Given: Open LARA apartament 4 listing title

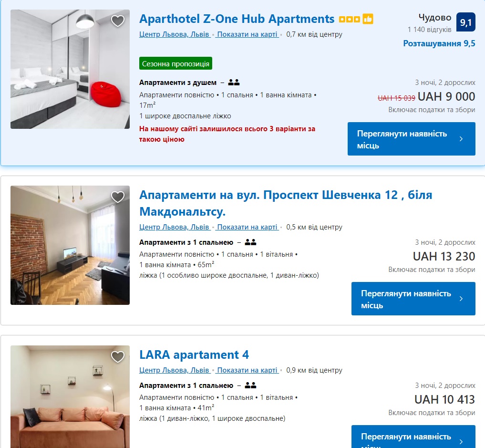Looking at the screenshot, I should [194, 354].
